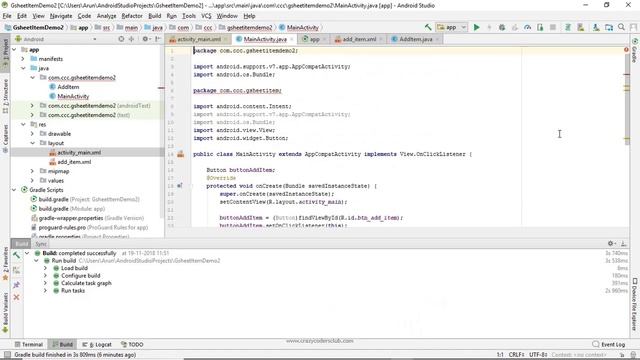
Task: Click the 1:1 cursor position in the status bar
Action: (x=500, y=355)
